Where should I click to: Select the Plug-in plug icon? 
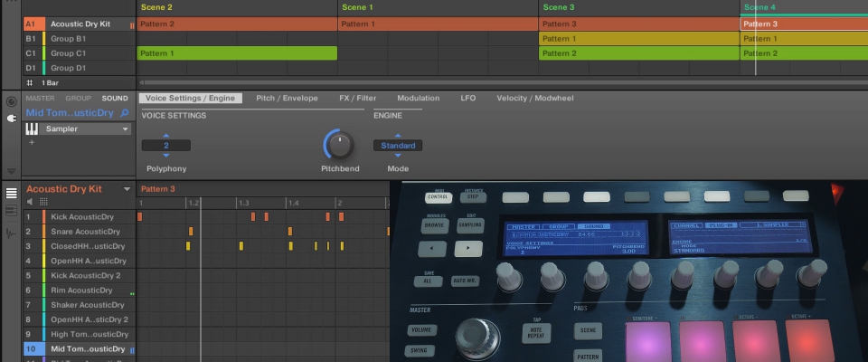[x=11, y=119]
